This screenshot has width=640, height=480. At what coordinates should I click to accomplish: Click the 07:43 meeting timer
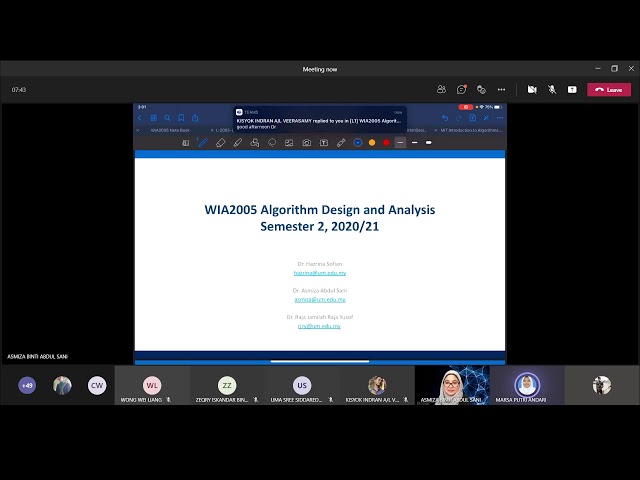[x=19, y=89]
